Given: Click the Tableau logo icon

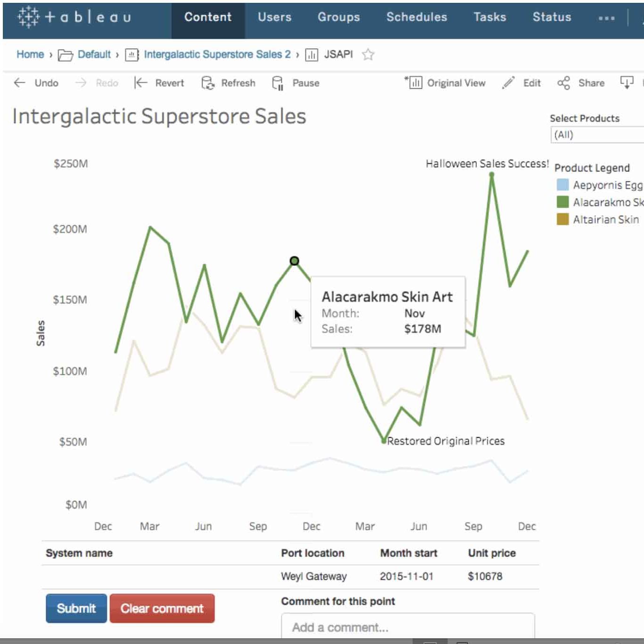Looking at the screenshot, I should (28, 17).
